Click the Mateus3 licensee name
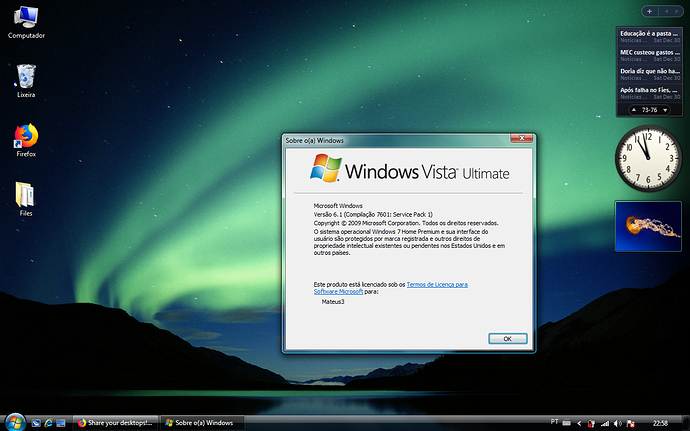The width and height of the screenshot is (690, 431). tap(333, 302)
